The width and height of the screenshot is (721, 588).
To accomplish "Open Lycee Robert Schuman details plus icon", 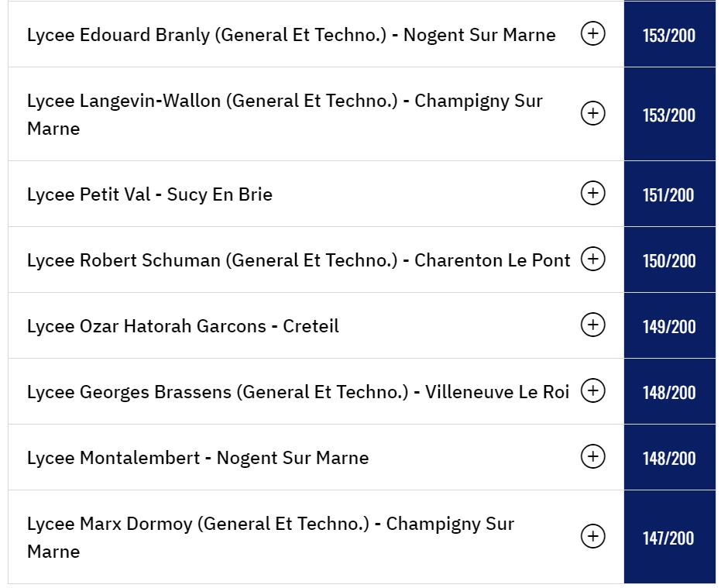I will [x=593, y=260].
